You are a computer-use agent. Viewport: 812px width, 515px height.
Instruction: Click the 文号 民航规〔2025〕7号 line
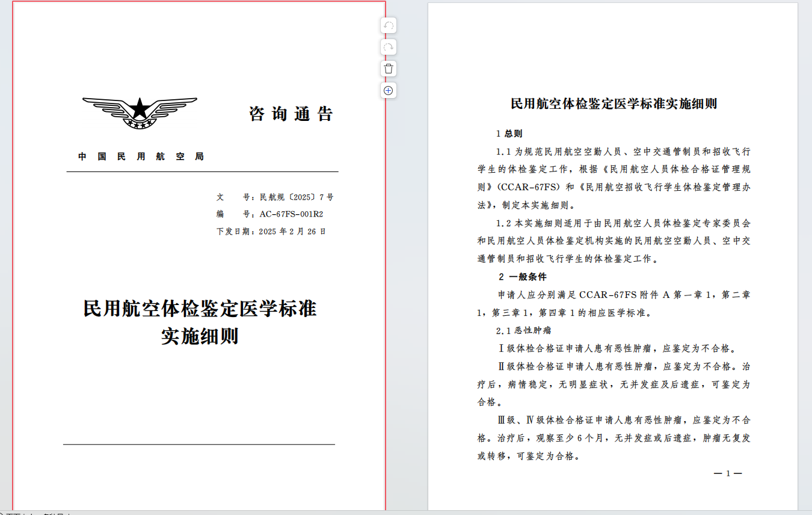coord(275,197)
